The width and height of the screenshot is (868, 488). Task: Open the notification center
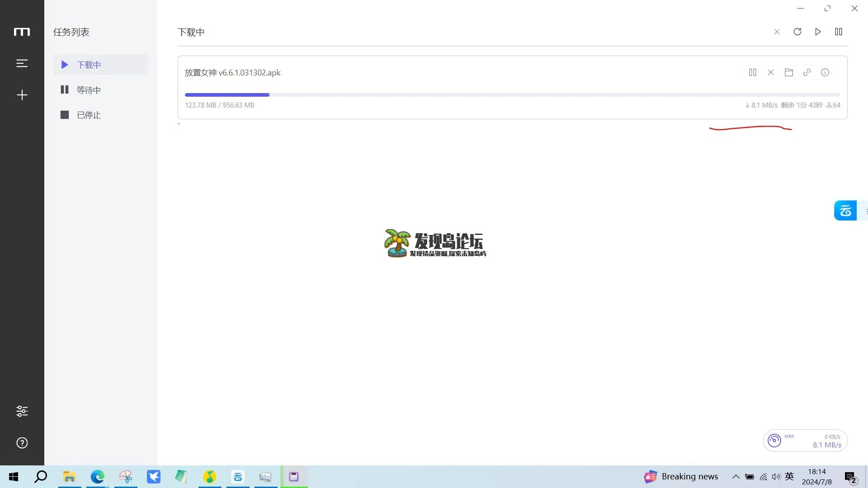click(x=850, y=477)
